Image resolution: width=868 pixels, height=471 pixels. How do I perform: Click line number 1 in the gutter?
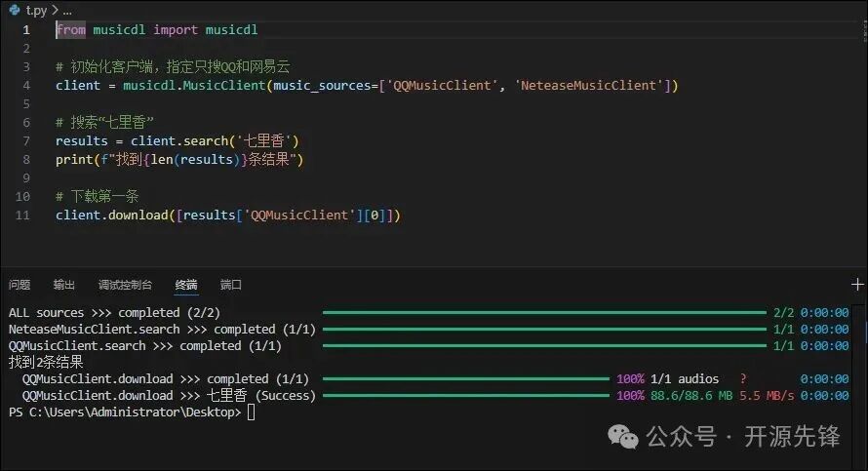point(26,30)
